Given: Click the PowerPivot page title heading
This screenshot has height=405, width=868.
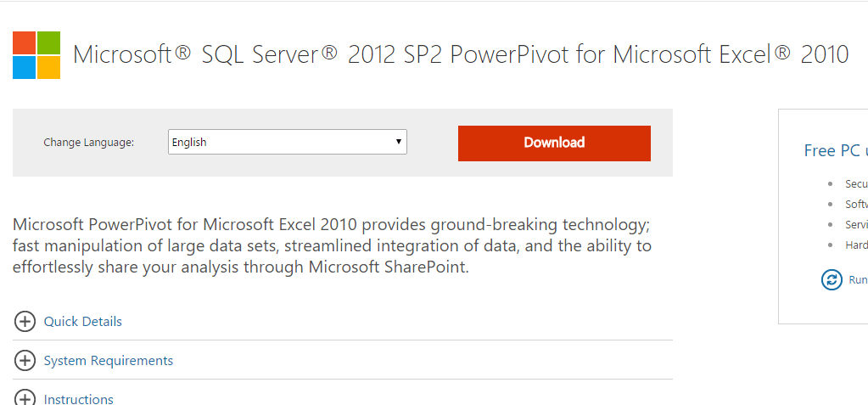Looking at the screenshot, I should 461,55.
